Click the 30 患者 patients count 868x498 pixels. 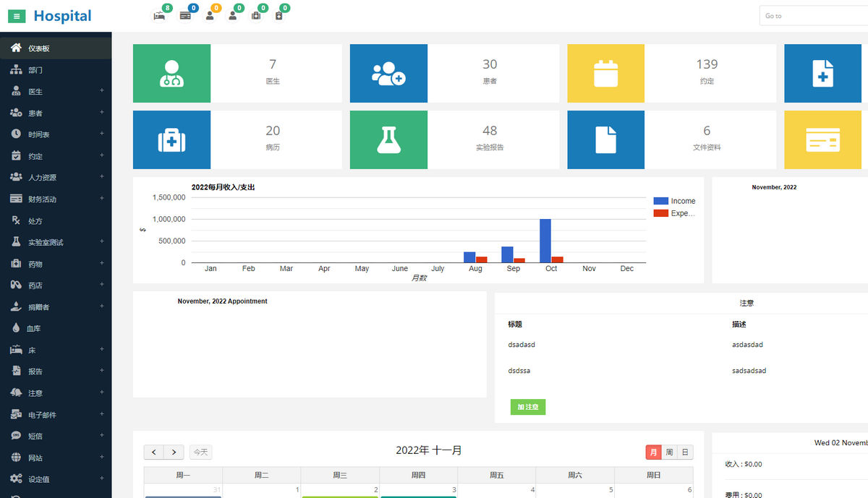pyautogui.click(x=490, y=64)
